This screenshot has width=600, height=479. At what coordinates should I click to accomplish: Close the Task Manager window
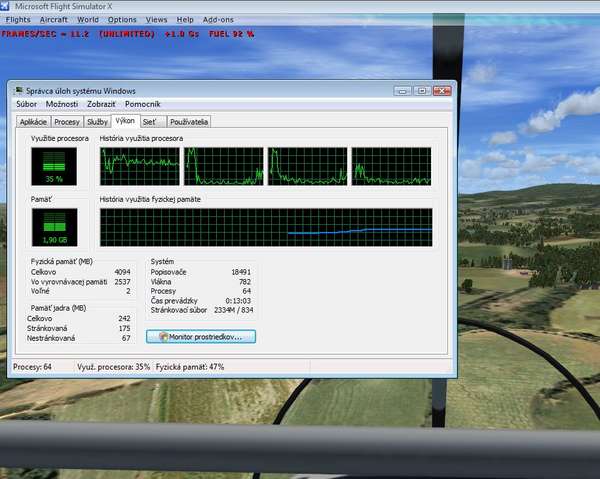442,91
